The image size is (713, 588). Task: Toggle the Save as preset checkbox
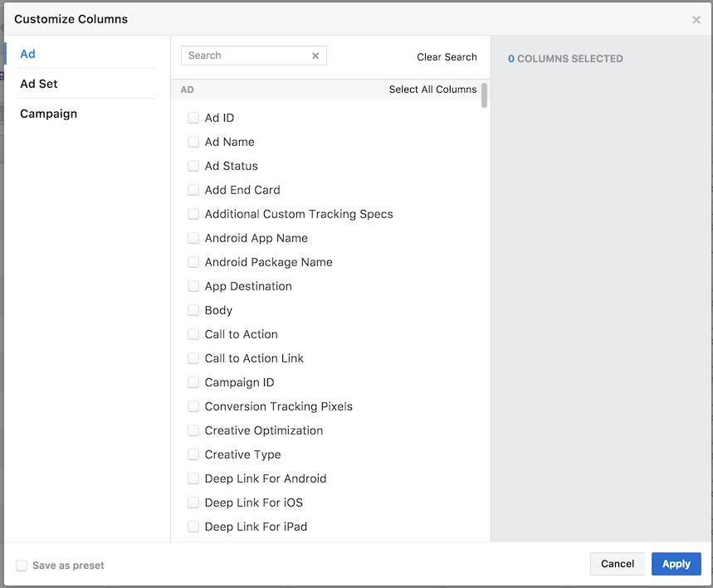[22, 566]
